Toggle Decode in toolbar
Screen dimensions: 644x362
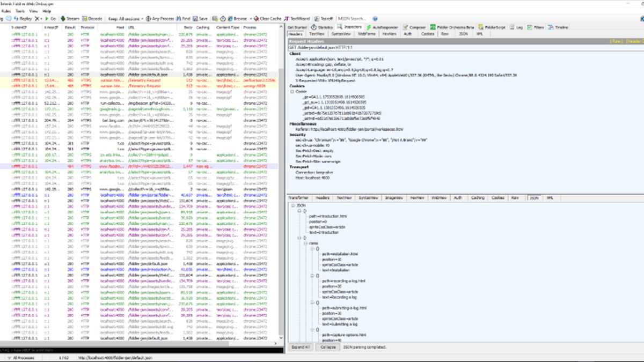point(92,18)
